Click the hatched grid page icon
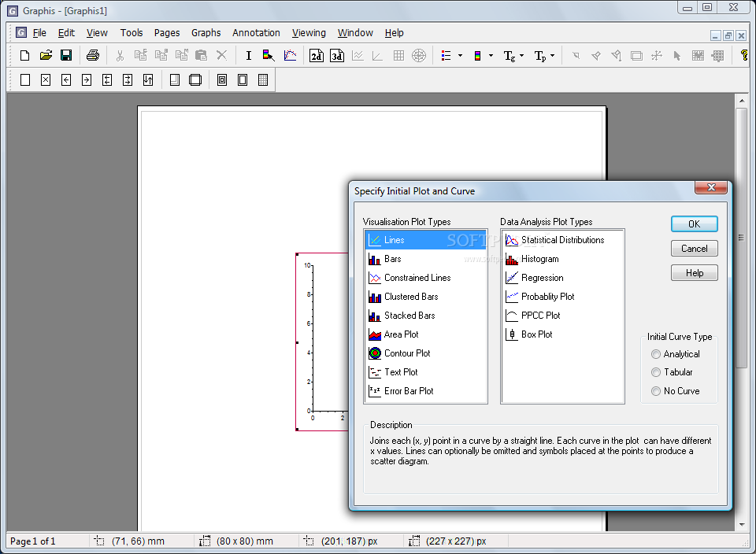 coord(263,80)
